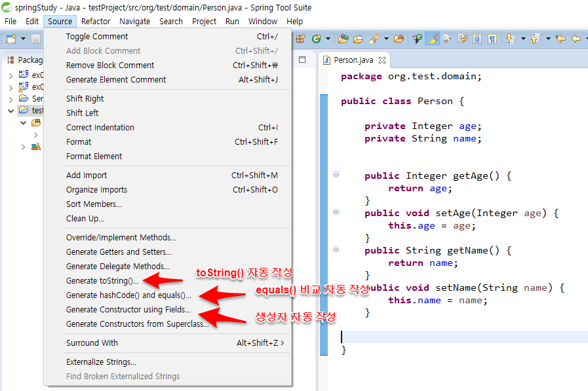
Task: Fold the getAge() method in the editor
Action: coord(336,174)
